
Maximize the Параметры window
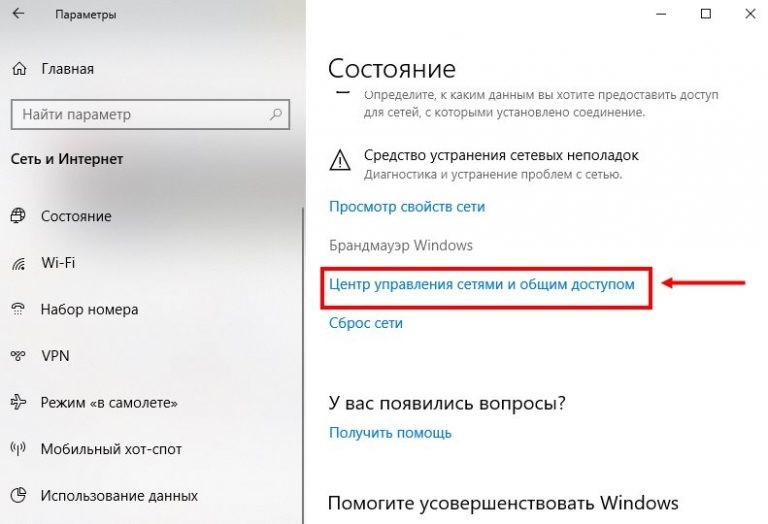[x=706, y=14]
